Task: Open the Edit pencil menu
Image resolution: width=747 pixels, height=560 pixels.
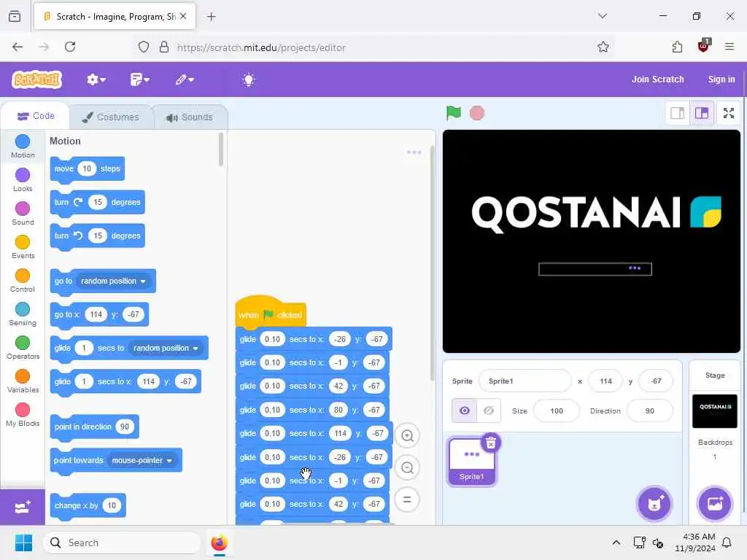Action: [185, 79]
